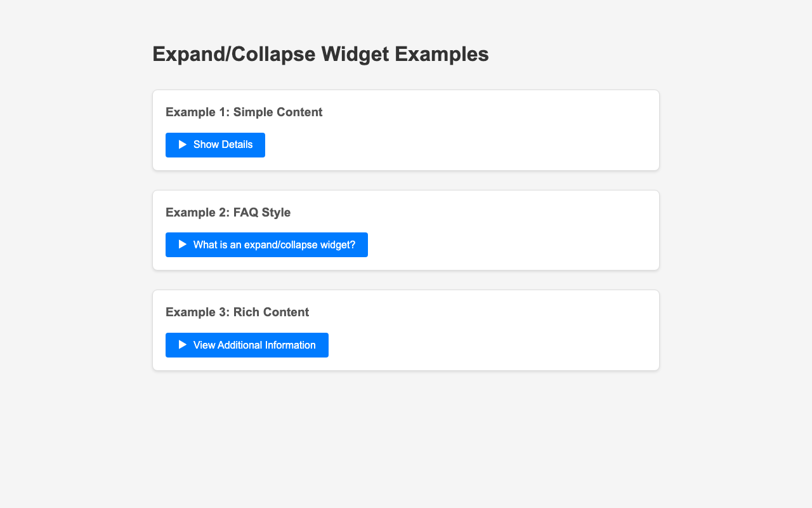812x508 pixels.
Task: Click the "Example 1: Simple Content" heading
Action: [x=244, y=112]
